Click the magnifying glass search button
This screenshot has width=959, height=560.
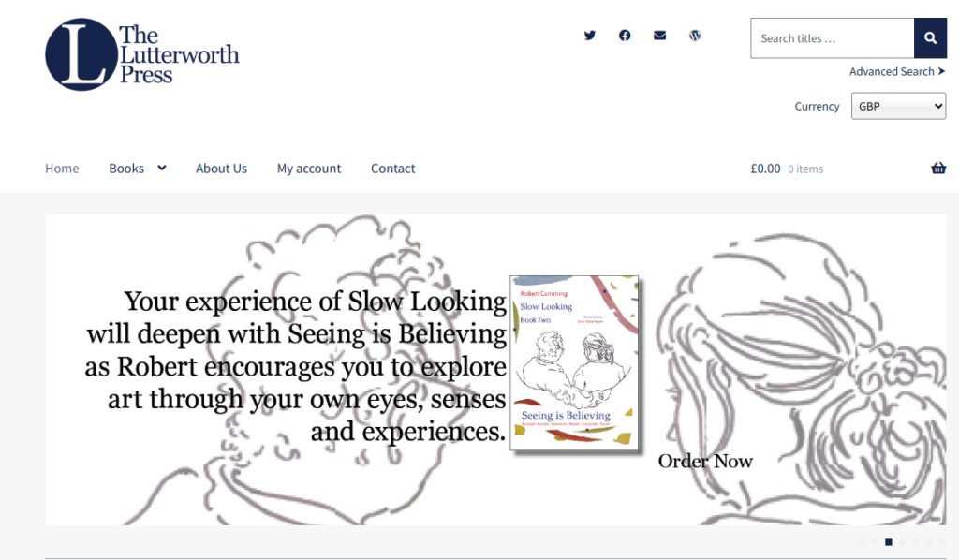[x=930, y=37]
